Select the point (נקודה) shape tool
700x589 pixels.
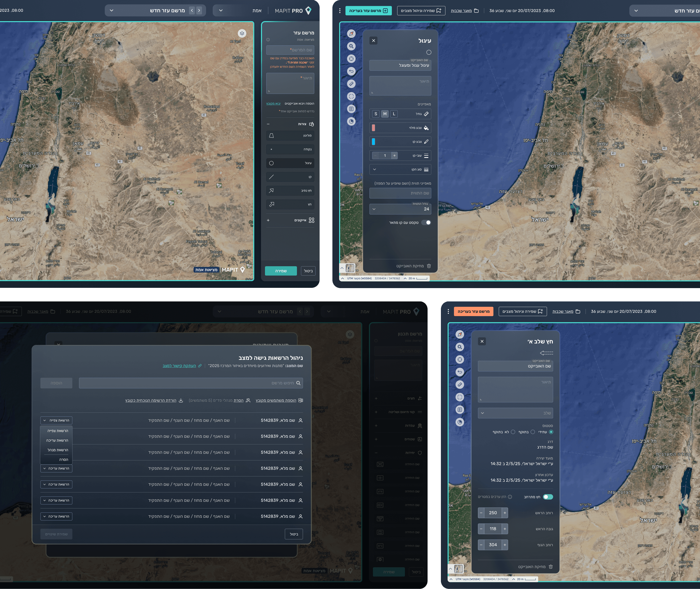click(x=290, y=149)
